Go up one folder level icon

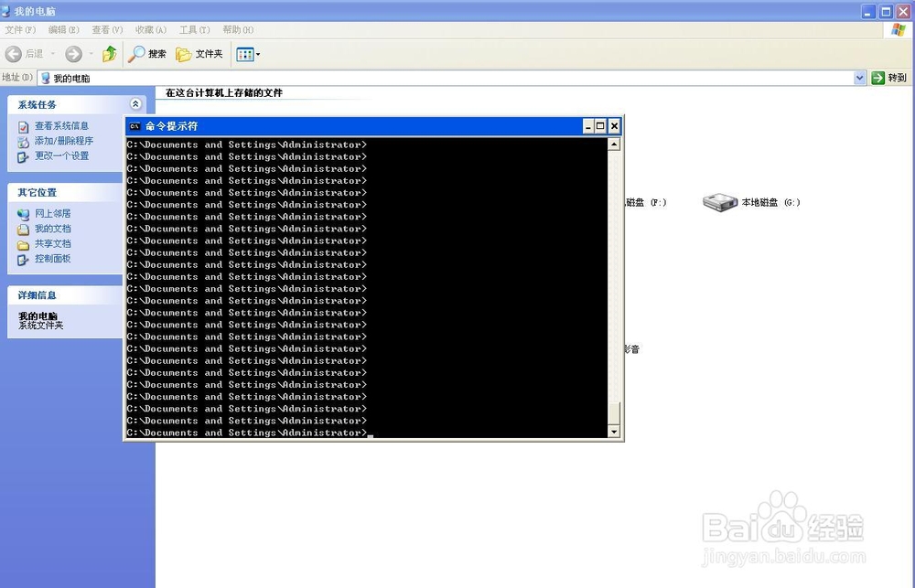[109, 54]
